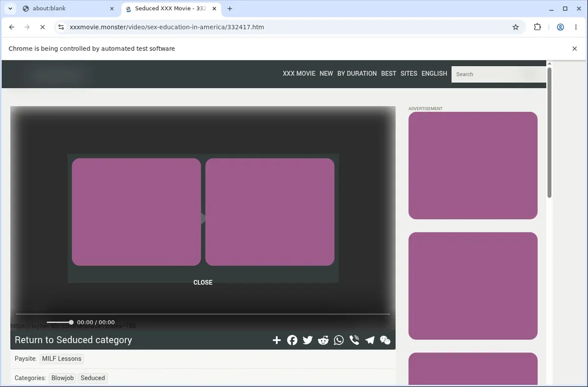This screenshot has height=387, width=588.
Task: Open the BY DURATION nav link
Action: point(357,73)
